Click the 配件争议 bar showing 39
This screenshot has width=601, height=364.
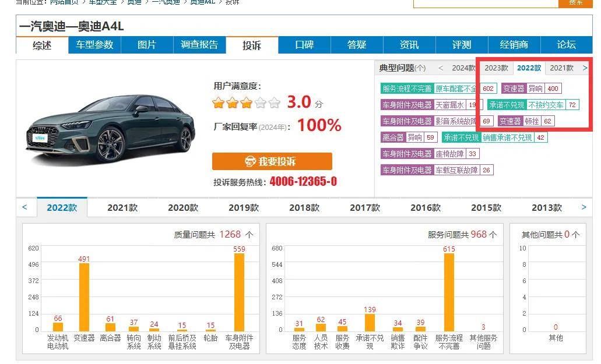tap(420, 329)
